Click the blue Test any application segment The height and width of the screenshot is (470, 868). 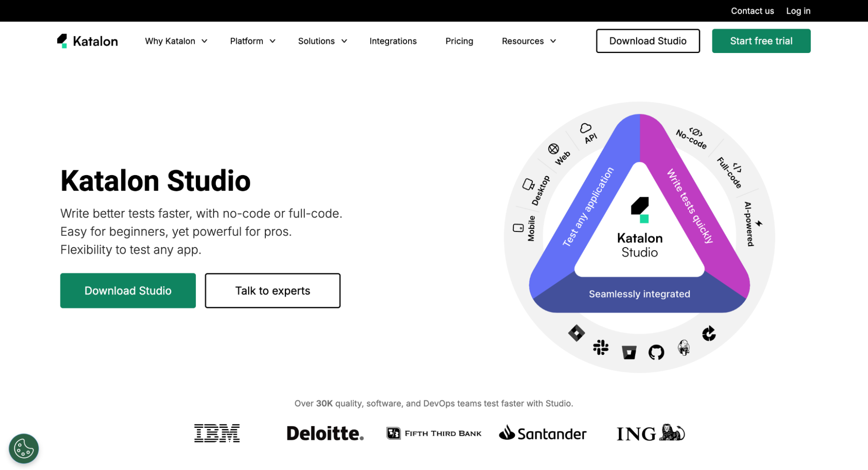(x=587, y=207)
